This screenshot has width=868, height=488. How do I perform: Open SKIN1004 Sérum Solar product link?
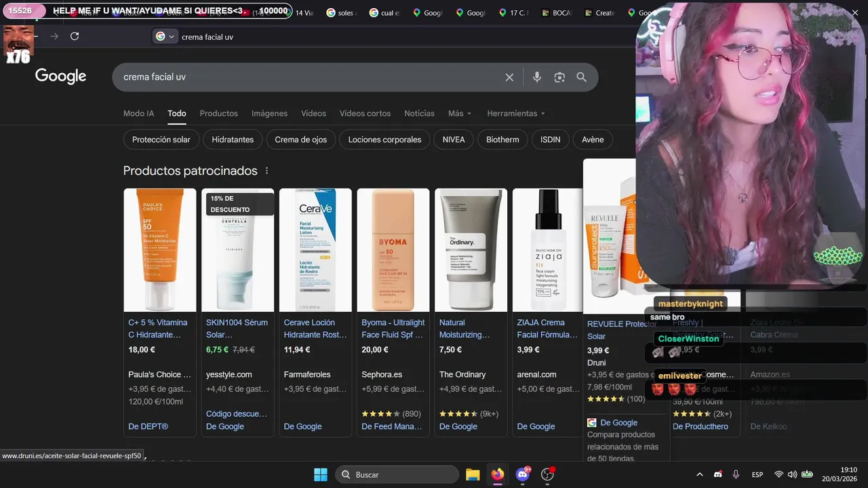pyautogui.click(x=237, y=329)
